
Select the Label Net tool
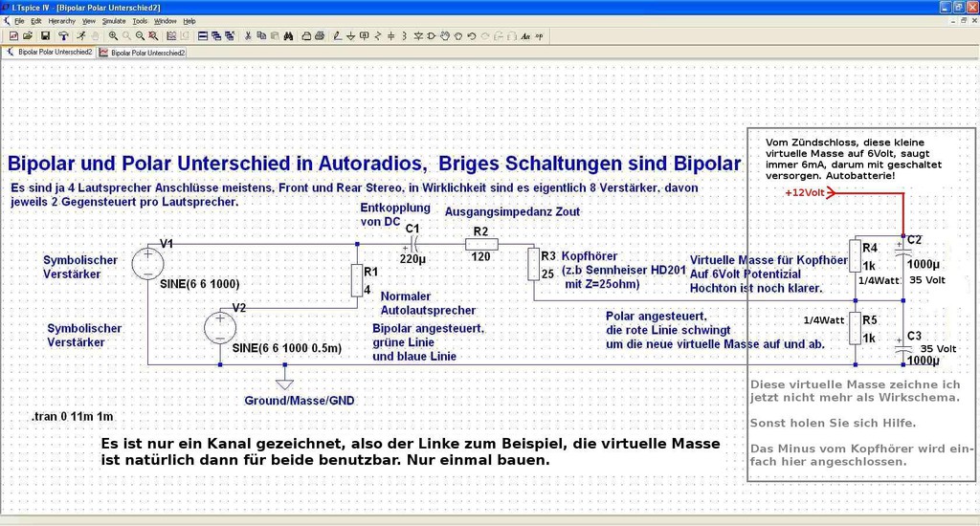click(365, 36)
